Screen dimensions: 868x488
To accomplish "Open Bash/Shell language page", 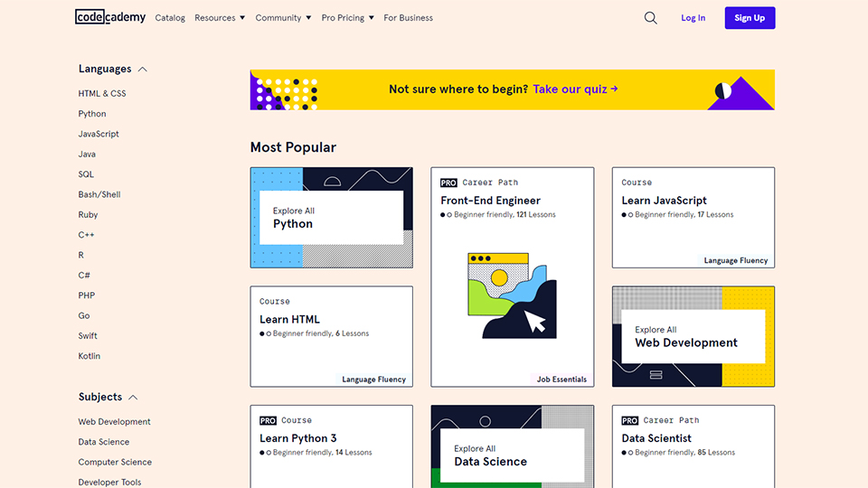I will pos(99,194).
